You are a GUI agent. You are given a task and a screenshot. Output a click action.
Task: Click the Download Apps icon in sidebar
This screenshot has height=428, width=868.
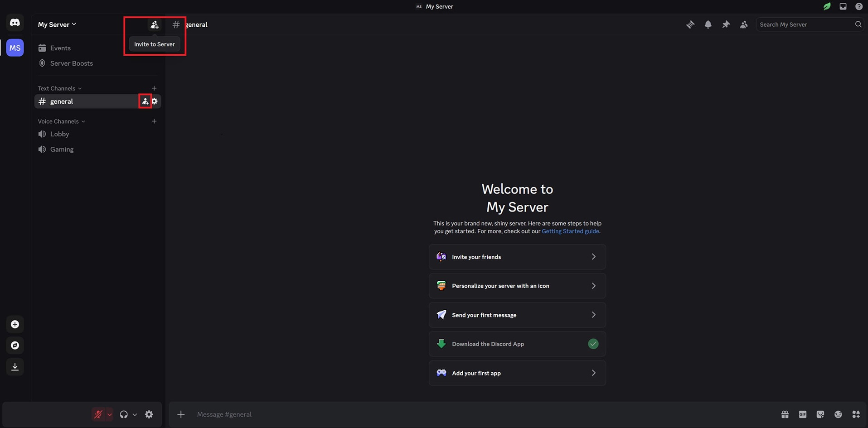(15, 367)
